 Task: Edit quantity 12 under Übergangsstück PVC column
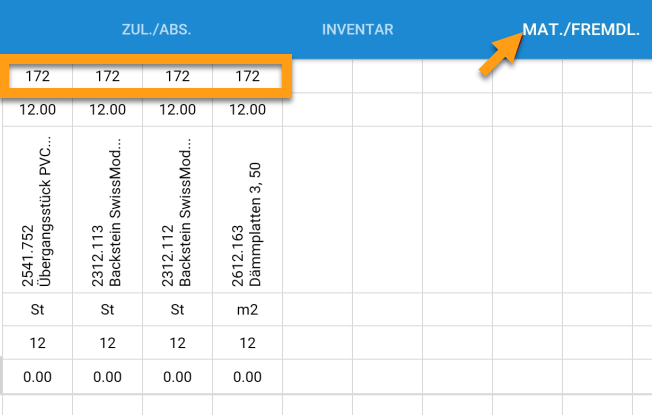tap(38, 343)
